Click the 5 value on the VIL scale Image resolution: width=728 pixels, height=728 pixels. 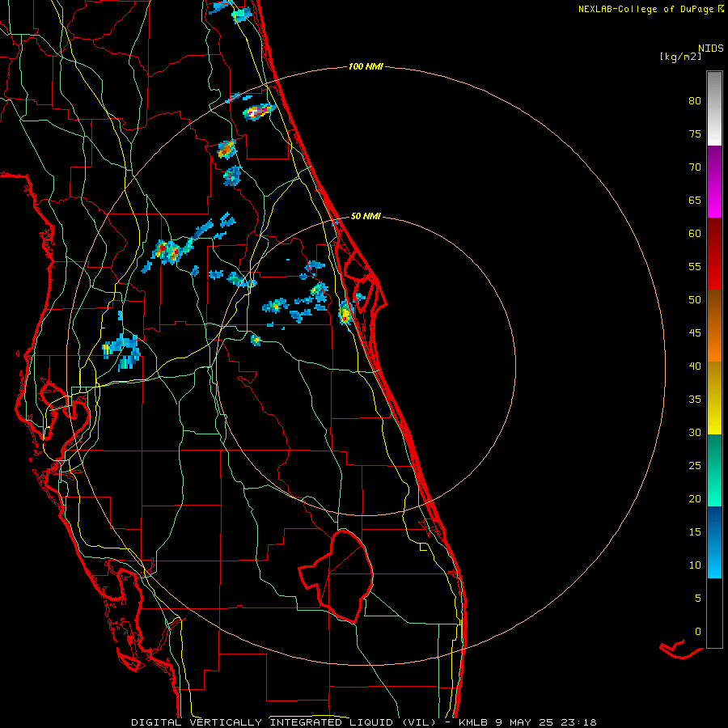pyautogui.click(x=698, y=598)
